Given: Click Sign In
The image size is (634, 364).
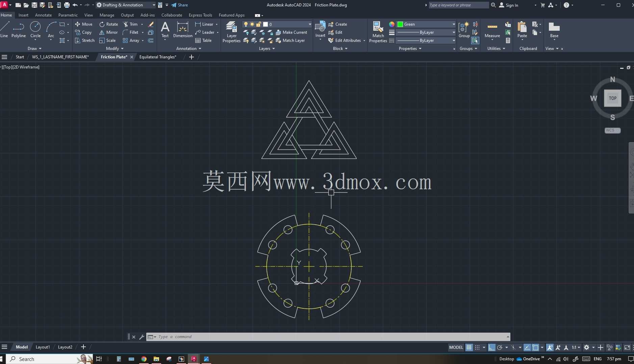Looking at the screenshot, I should coord(509,5).
